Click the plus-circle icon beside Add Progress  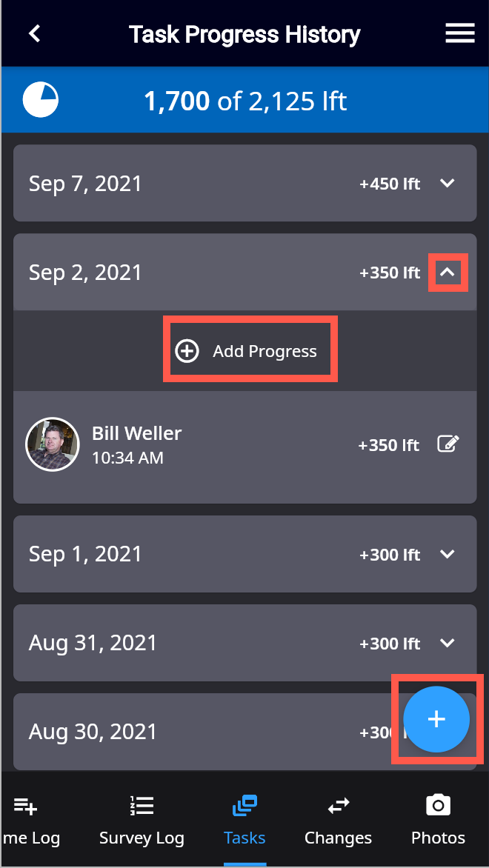point(187,351)
